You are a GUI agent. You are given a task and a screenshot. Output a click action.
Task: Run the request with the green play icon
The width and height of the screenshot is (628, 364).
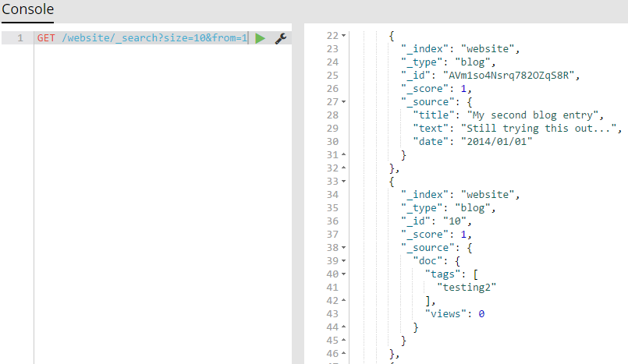pyautogui.click(x=261, y=38)
